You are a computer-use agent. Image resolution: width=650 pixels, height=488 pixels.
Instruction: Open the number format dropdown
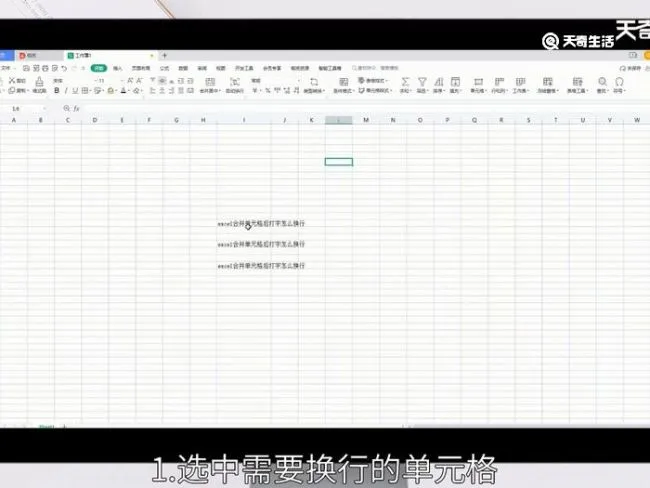point(275,80)
